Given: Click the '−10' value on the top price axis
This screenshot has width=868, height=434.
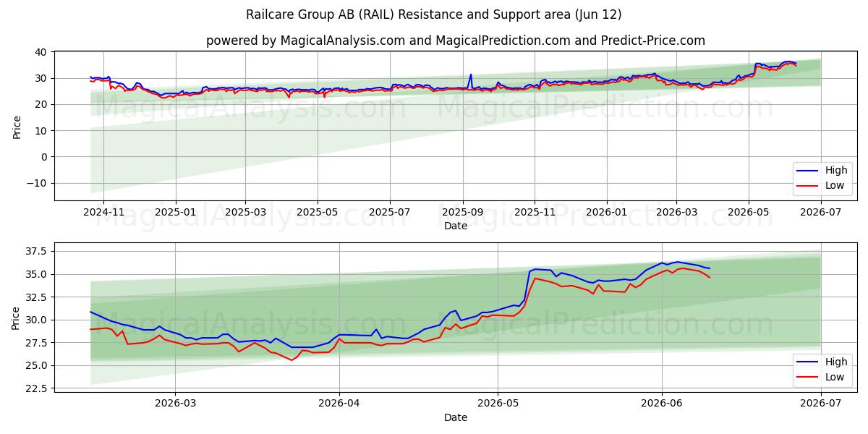Looking at the screenshot, I should coord(38,183).
